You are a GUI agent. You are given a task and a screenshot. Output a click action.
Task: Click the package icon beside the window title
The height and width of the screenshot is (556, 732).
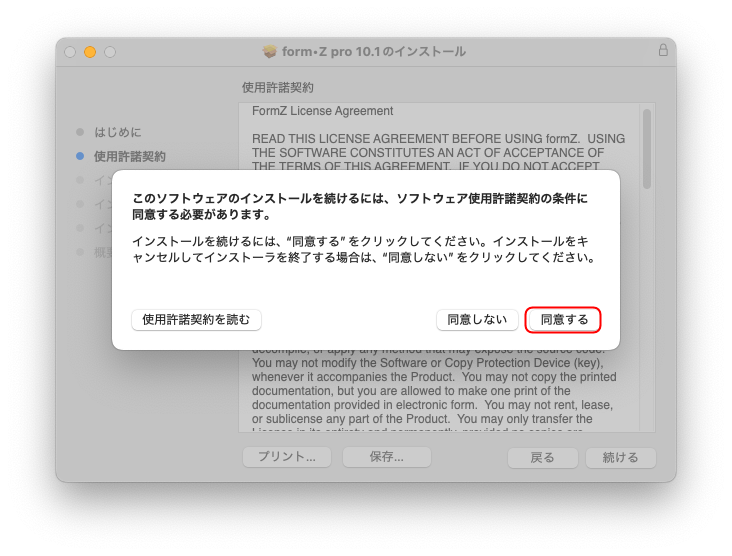[x=269, y=51]
